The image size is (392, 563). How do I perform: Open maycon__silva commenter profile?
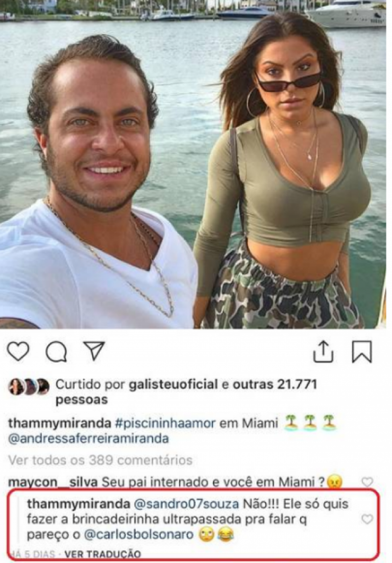53,482
